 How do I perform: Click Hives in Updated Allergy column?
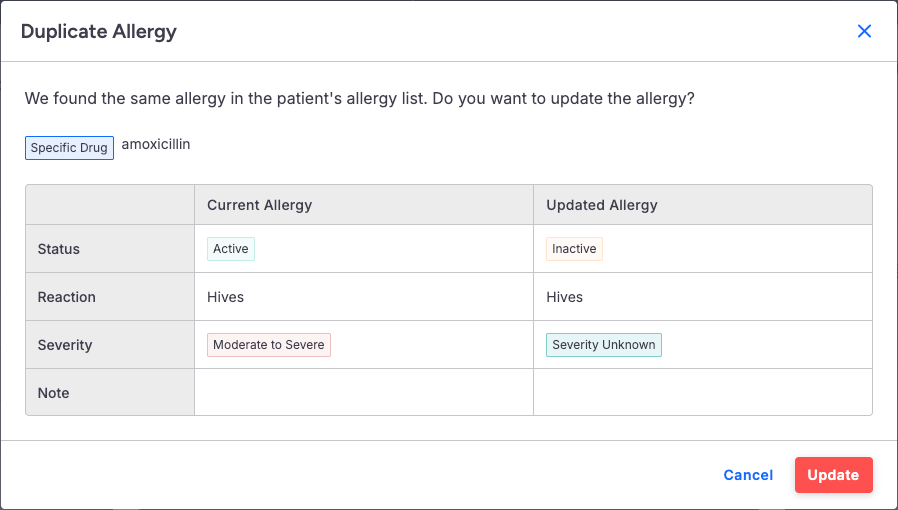[564, 297]
